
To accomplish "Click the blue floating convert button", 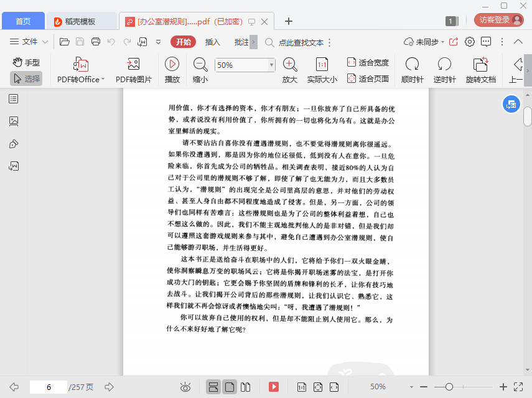I will [x=511, y=104].
